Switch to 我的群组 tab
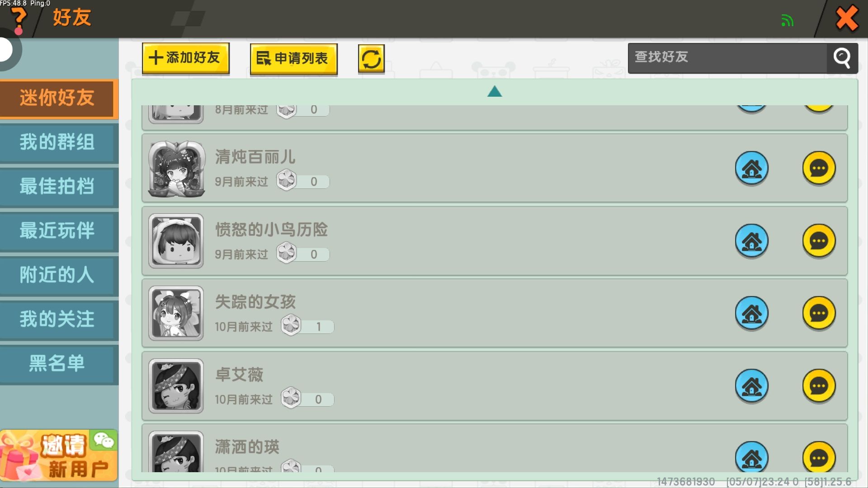The width and height of the screenshot is (868, 488). point(57,142)
